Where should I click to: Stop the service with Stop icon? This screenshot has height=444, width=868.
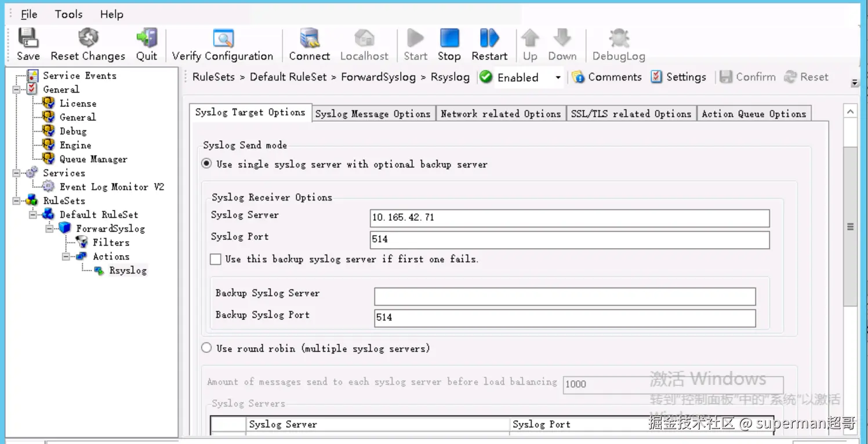(x=449, y=38)
